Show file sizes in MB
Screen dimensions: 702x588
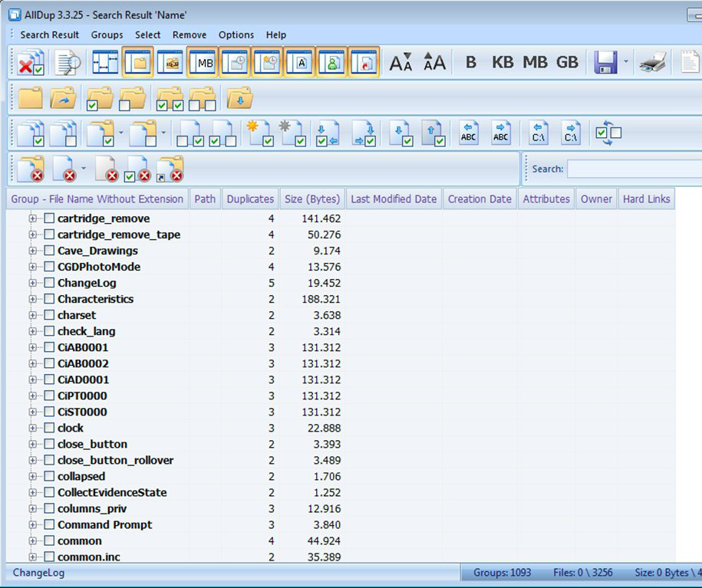pyautogui.click(x=535, y=62)
